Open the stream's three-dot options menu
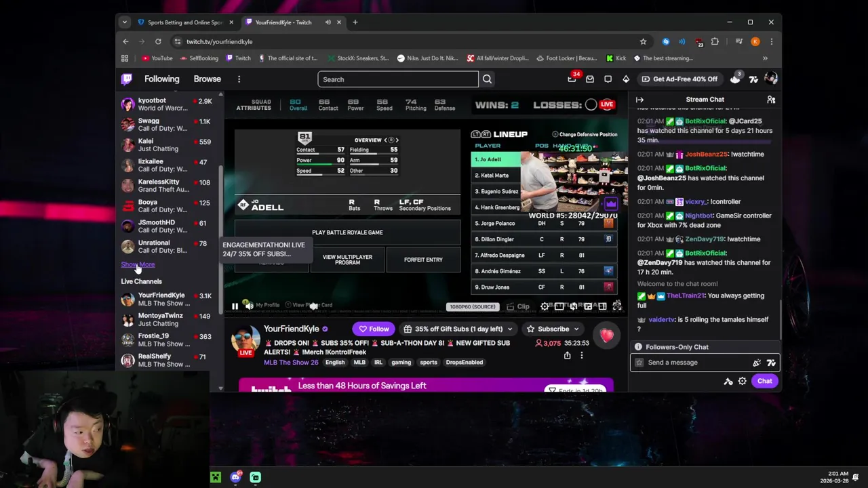The image size is (868, 488). (581, 355)
